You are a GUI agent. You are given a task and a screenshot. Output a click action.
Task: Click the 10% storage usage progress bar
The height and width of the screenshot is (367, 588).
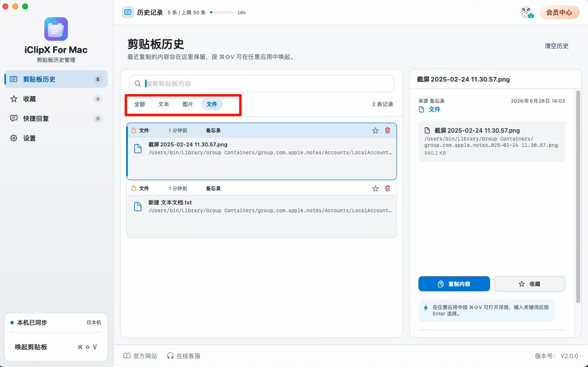(x=222, y=12)
